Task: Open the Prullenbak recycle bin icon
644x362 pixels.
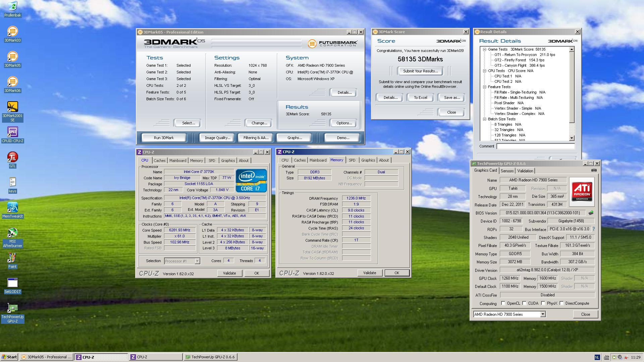Action: point(12,9)
